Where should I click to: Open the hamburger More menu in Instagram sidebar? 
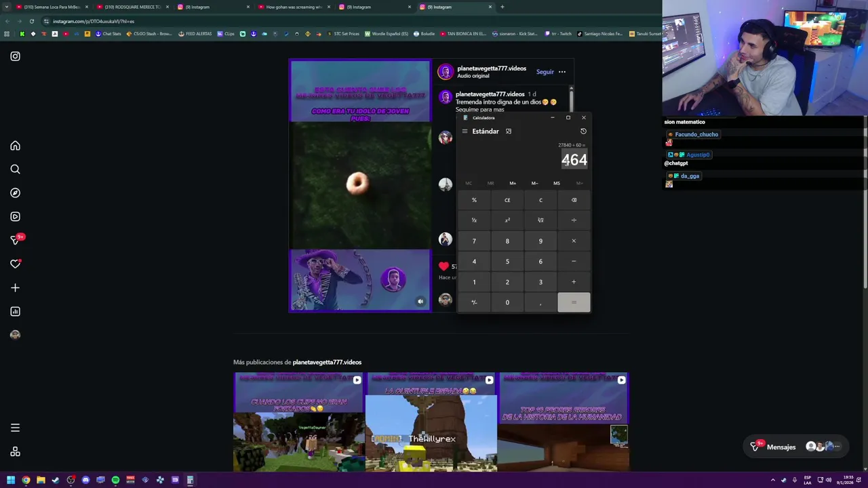(x=15, y=428)
